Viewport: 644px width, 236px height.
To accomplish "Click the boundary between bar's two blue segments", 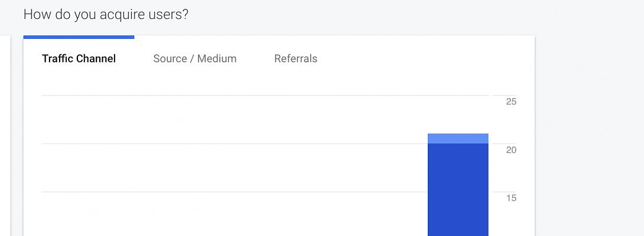I will (458, 143).
